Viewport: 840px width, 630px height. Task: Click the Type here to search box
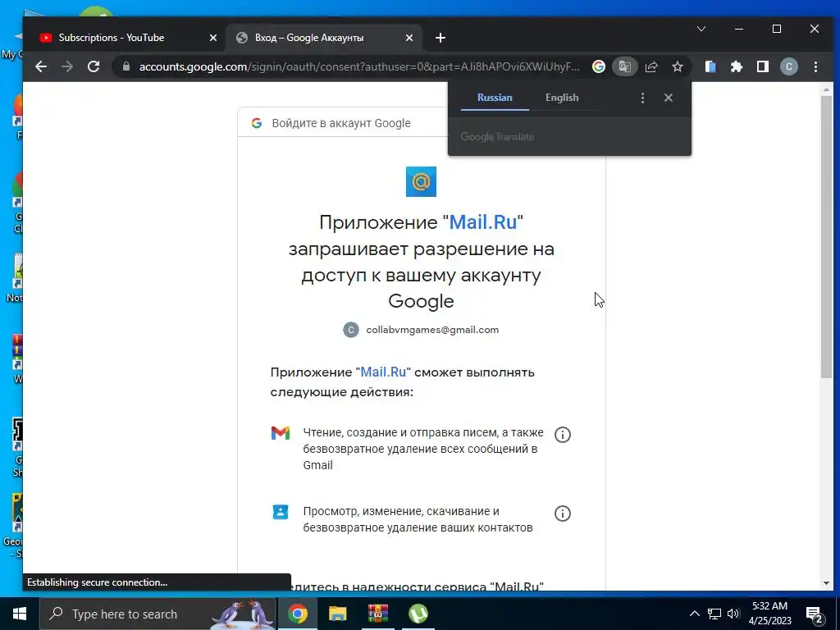click(x=157, y=614)
